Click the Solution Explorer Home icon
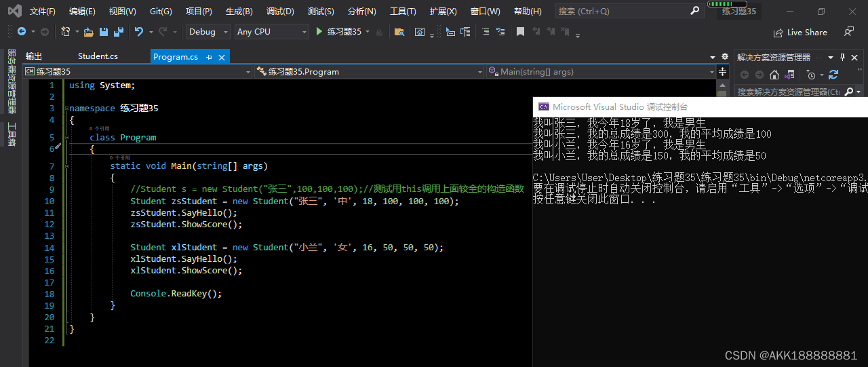Screen dimensions: 868x367 pos(774,75)
